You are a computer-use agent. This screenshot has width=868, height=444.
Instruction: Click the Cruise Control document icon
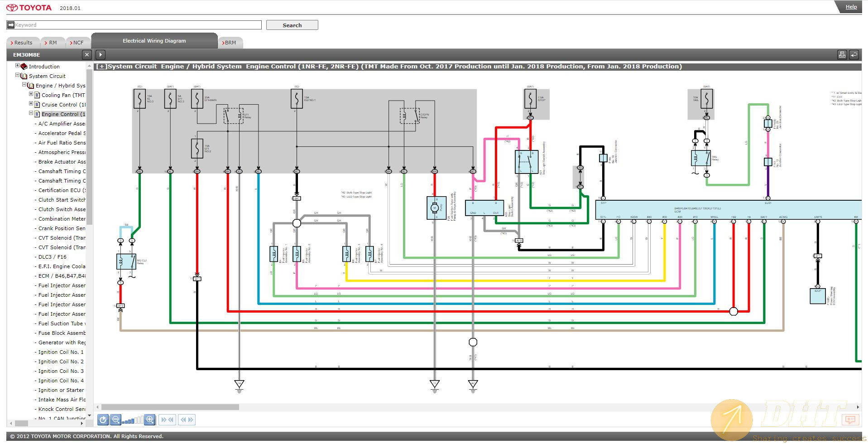[x=37, y=105]
